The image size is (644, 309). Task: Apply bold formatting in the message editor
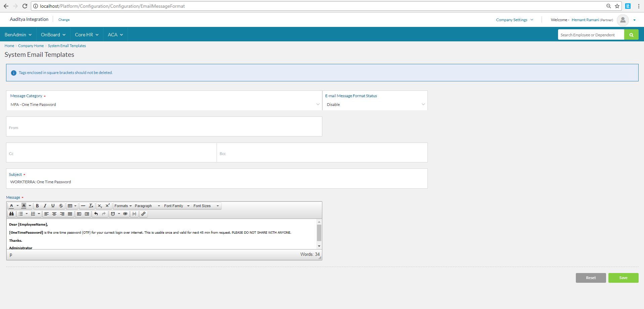37,206
